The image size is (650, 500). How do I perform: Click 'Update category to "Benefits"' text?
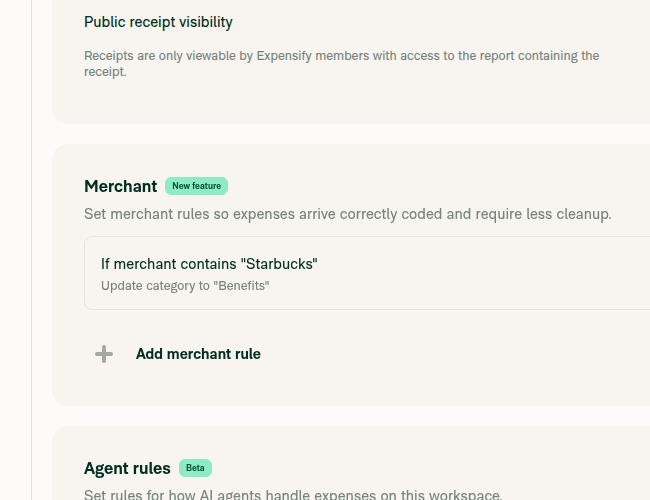click(x=185, y=286)
